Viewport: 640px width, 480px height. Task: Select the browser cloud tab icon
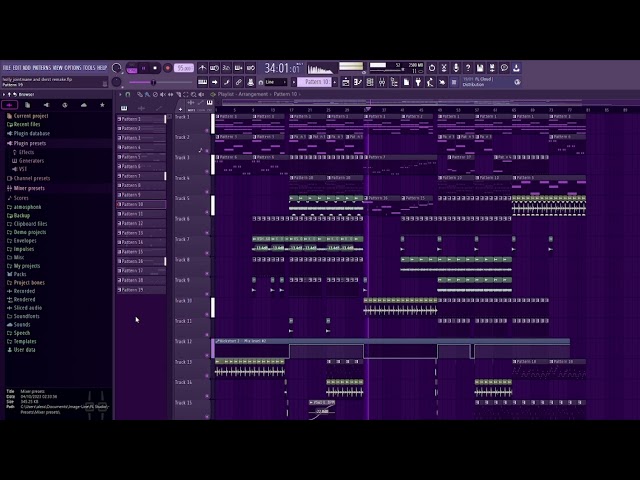point(84,105)
